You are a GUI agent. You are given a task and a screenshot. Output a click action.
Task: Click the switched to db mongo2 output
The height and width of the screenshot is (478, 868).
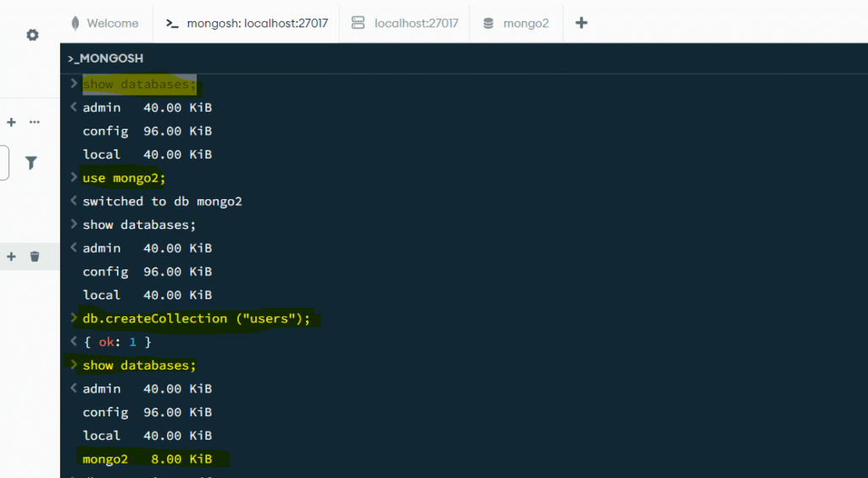tap(162, 202)
